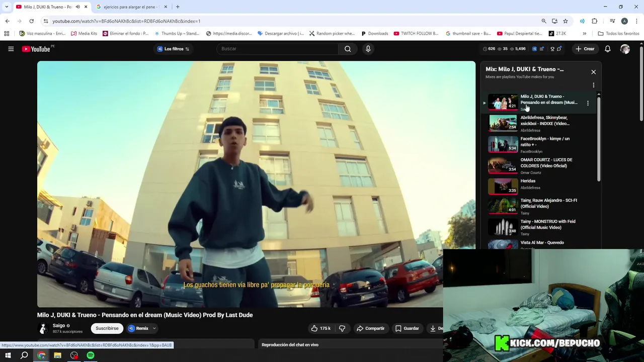Screen dimensions: 644x362
Task: Toggle Los filtros extension button
Action: [173, 49]
